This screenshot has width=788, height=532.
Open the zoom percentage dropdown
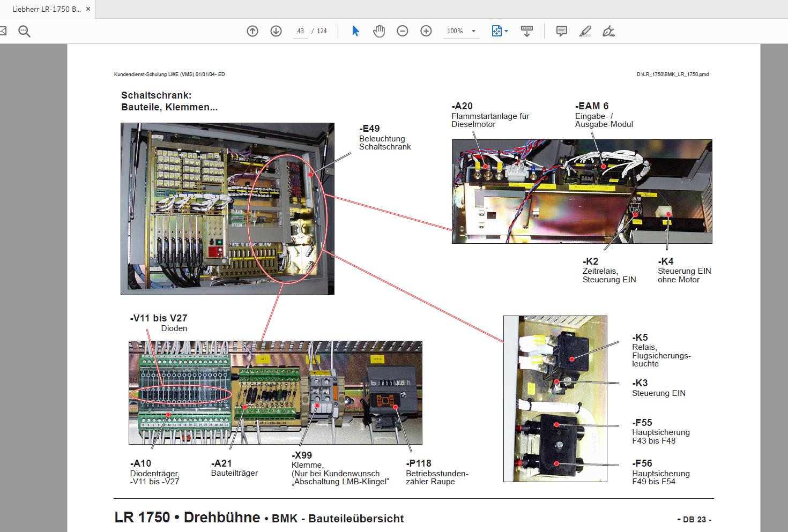click(474, 31)
